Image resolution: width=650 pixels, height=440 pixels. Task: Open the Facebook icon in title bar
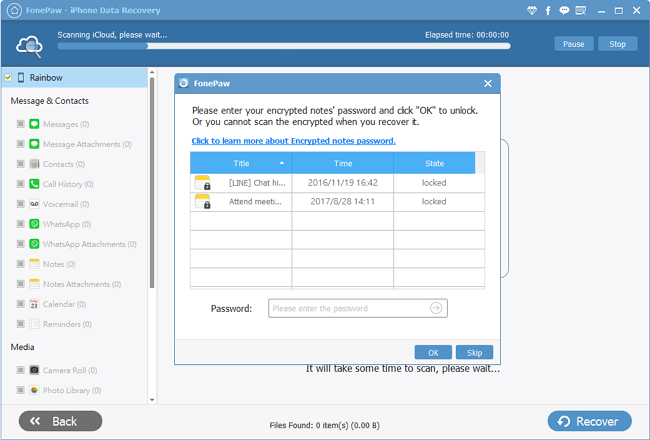point(548,11)
